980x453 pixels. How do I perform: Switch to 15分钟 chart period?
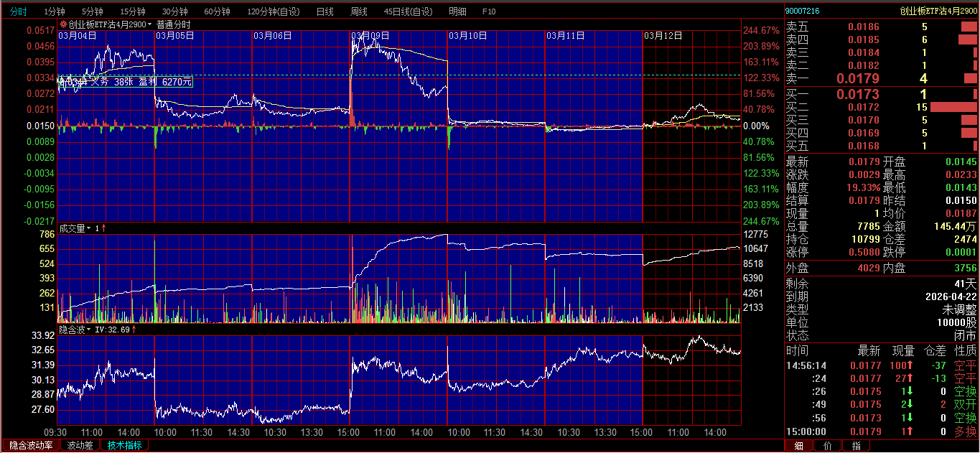(133, 12)
